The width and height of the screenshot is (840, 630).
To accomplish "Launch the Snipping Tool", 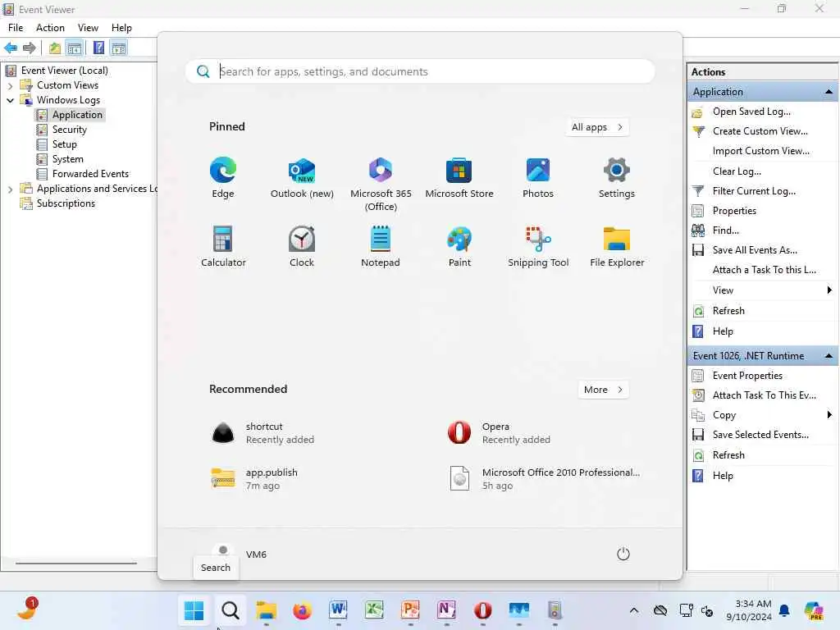I will (x=538, y=246).
